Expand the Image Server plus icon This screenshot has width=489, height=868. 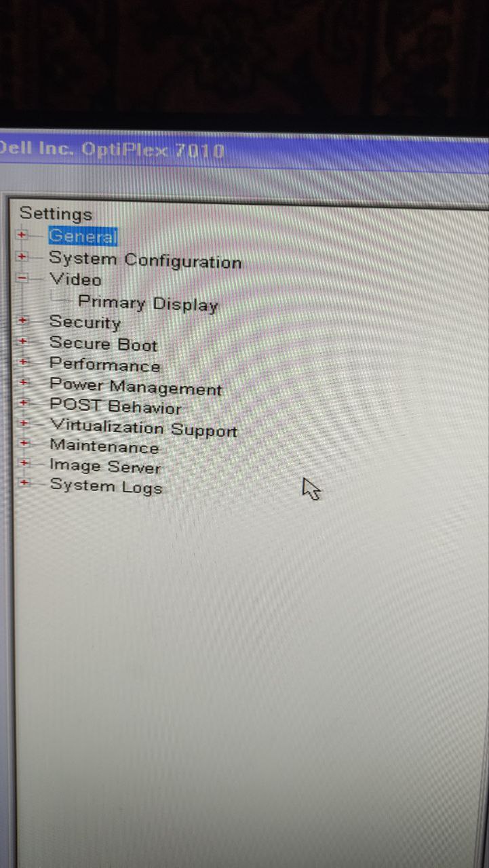[x=24, y=463]
